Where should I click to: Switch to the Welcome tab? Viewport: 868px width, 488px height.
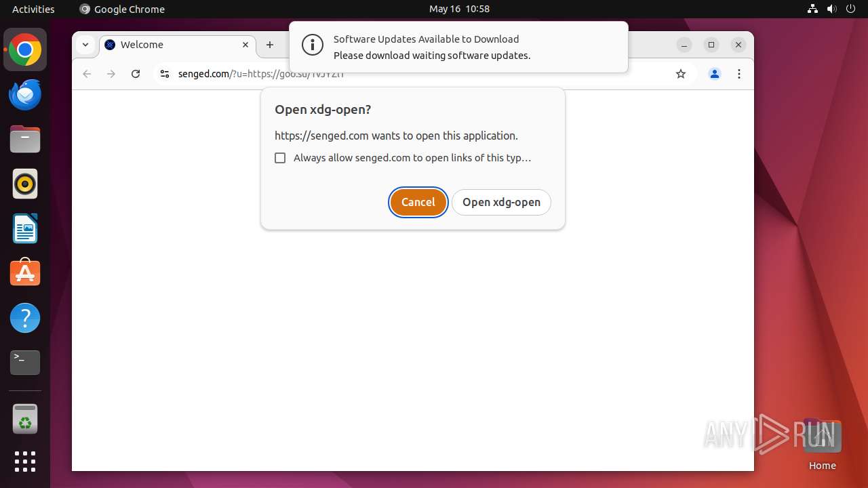pyautogui.click(x=178, y=45)
